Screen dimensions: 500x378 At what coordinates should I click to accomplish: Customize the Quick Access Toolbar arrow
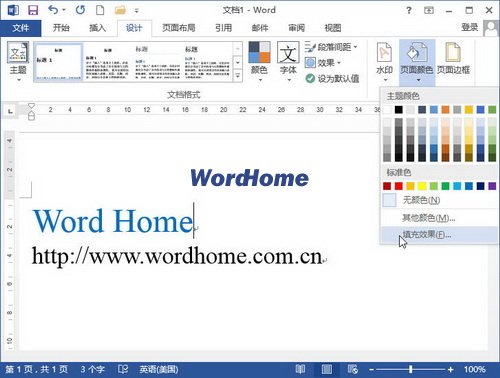(x=136, y=11)
